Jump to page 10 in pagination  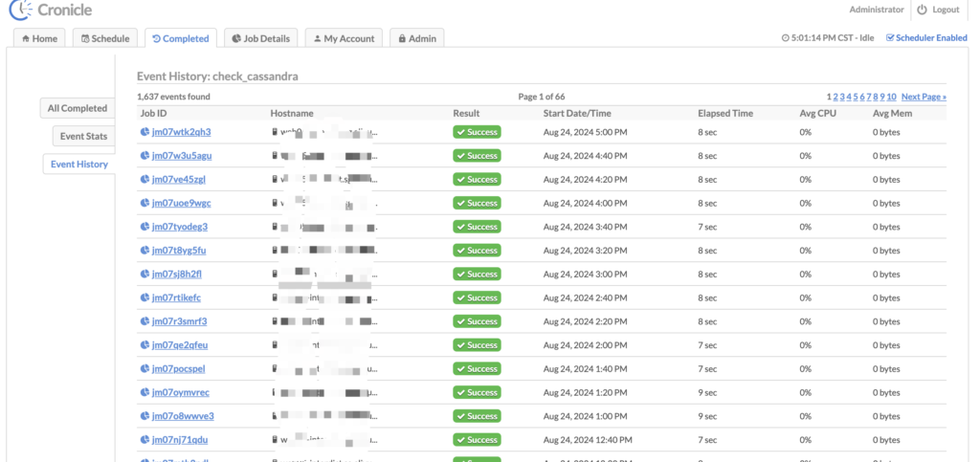pos(891,97)
